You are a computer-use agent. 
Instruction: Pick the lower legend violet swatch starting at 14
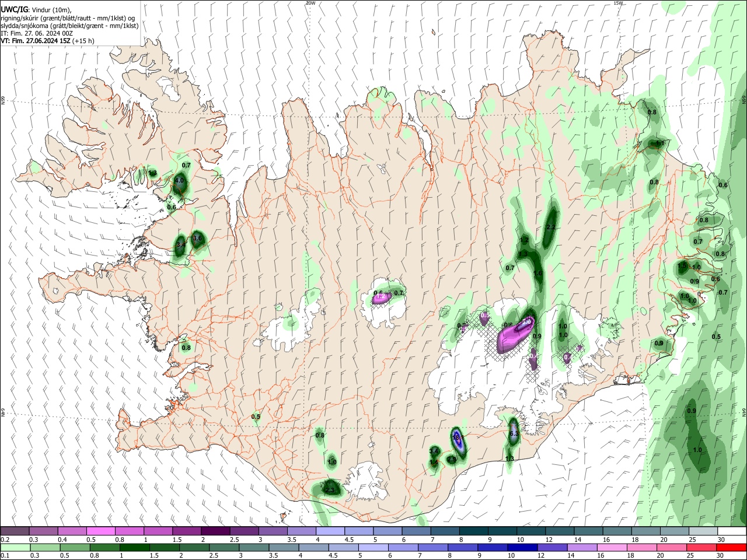click(x=583, y=548)
